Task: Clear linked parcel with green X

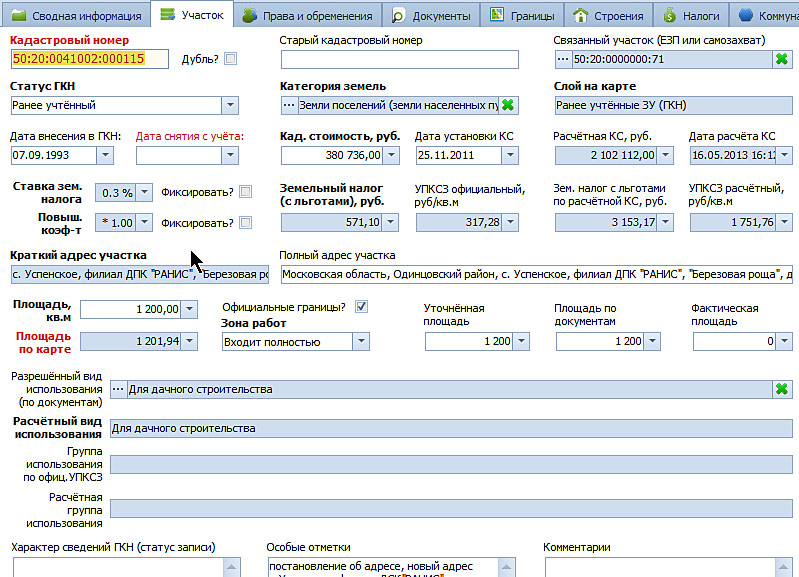Action: point(782,59)
